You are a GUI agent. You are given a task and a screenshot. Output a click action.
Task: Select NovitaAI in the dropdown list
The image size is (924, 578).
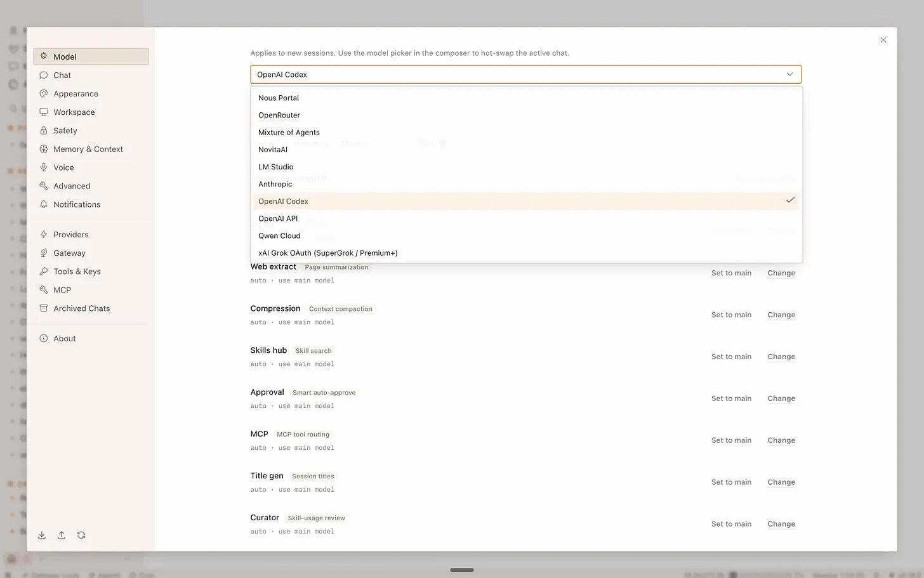coord(525,149)
